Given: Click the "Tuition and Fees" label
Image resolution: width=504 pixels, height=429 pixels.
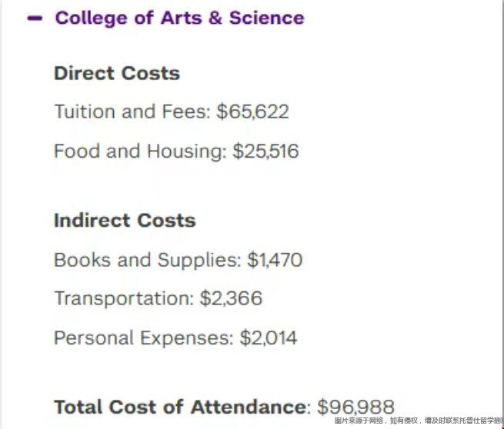Looking at the screenshot, I should tap(130, 111).
